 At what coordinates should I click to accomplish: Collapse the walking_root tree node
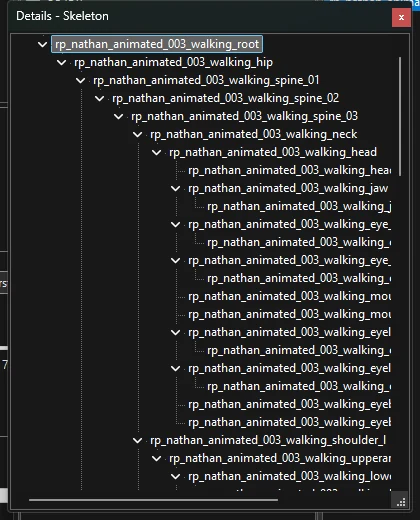[42, 44]
